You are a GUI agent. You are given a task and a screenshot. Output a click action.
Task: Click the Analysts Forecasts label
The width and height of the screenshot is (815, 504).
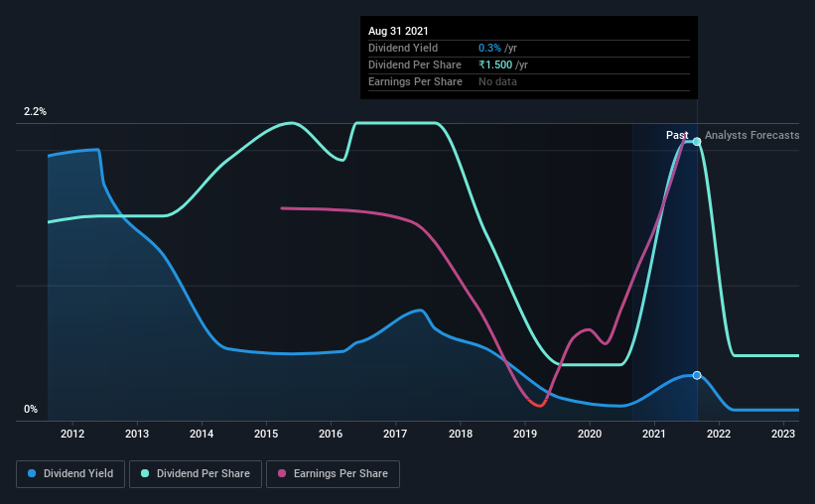tap(752, 135)
